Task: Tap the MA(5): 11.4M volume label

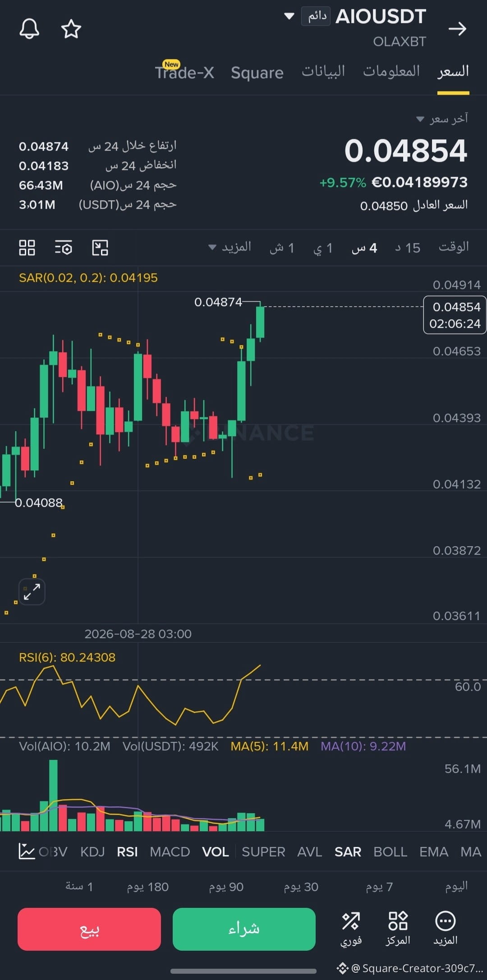Action: pos(269,746)
